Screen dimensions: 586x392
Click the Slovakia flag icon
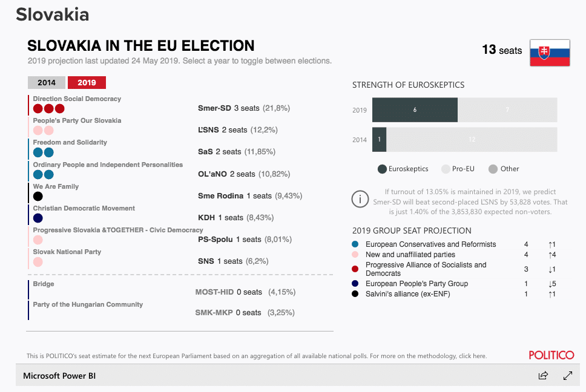click(x=550, y=53)
